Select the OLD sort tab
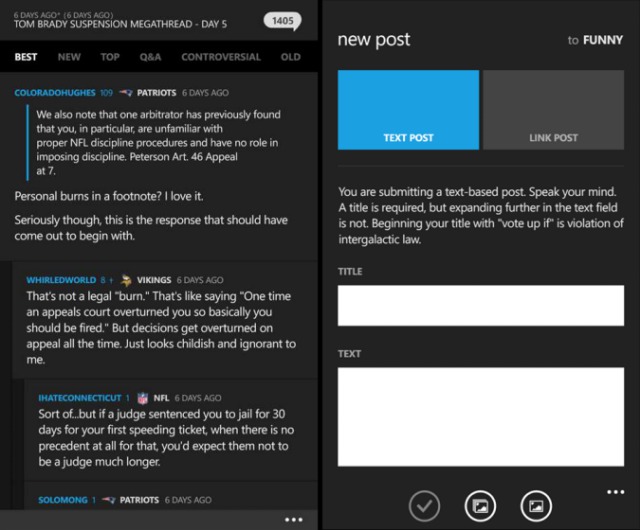This screenshot has width=640, height=530. 291,57
